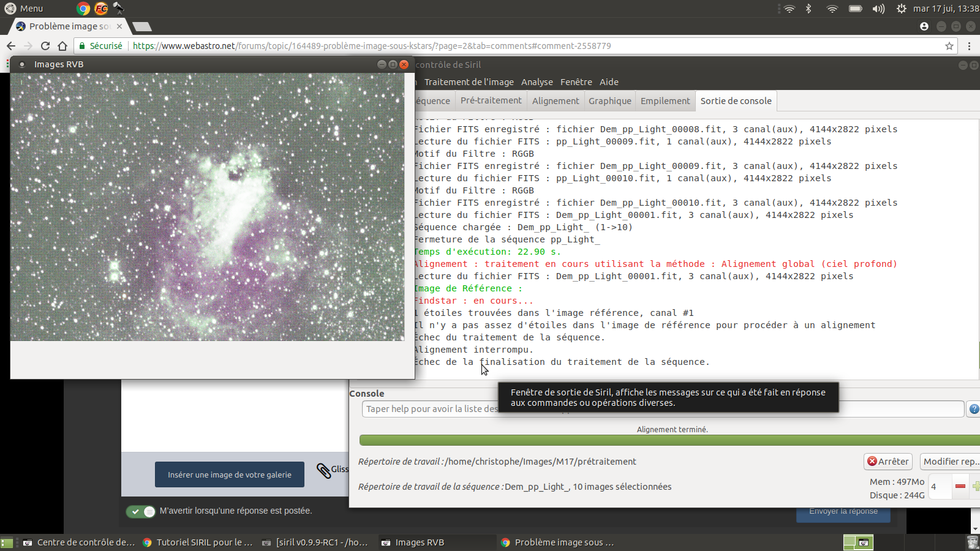Click the Siril console command field
The image size is (980, 551).
(663, 409)
